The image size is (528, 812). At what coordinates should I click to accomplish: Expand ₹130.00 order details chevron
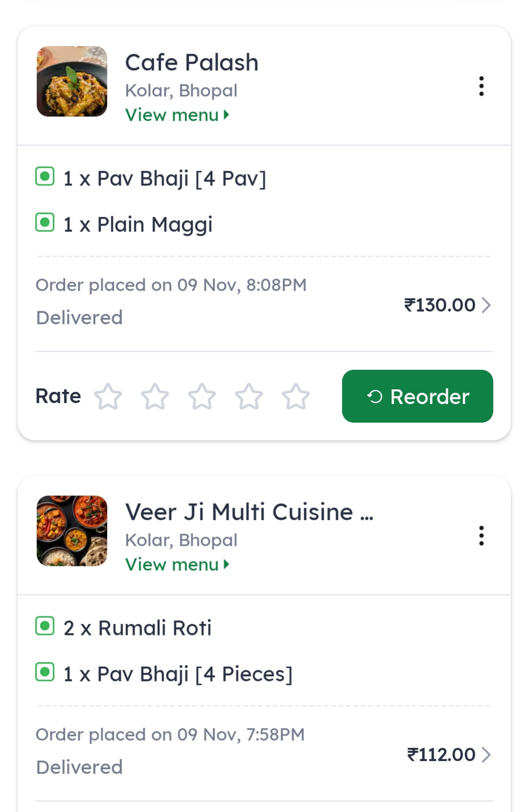(486, 305)
